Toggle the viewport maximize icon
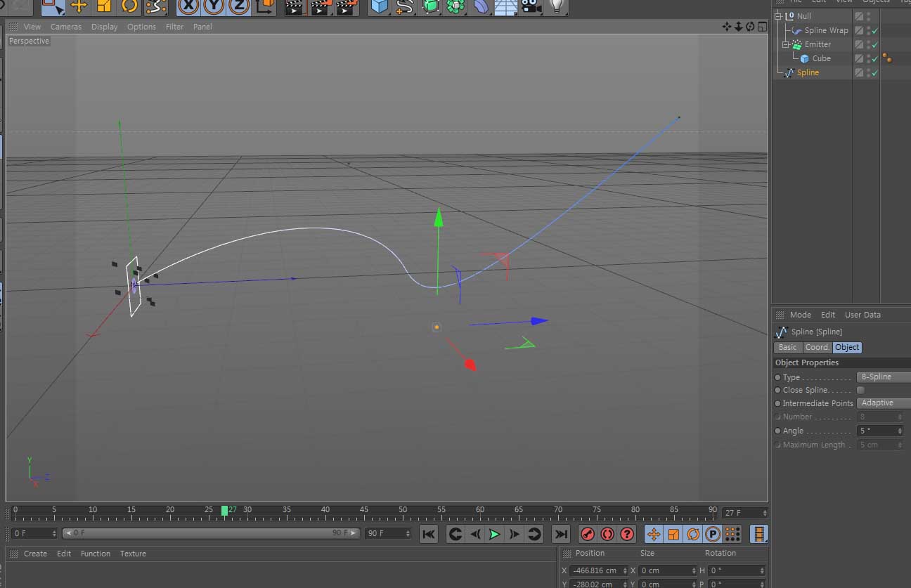Screen dimensions: 911x588 [x=762, y=27]
